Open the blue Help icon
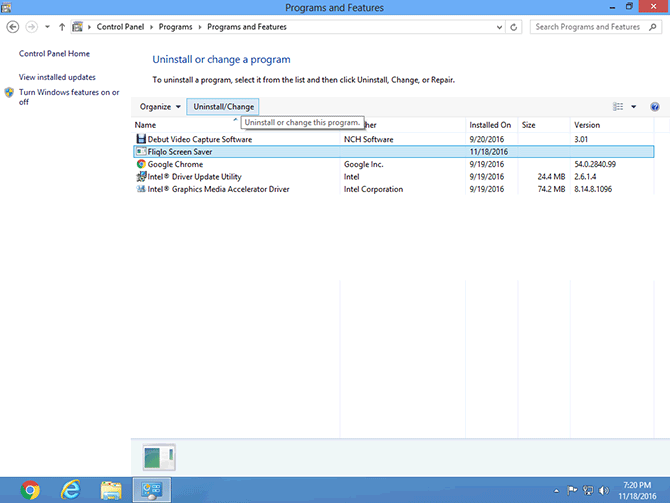 coord(654,106)
